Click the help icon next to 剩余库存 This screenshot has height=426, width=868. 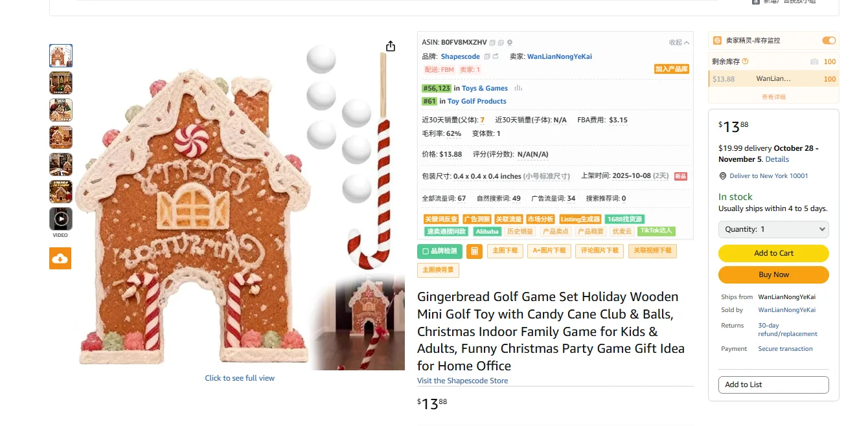(x=745, y=62)
